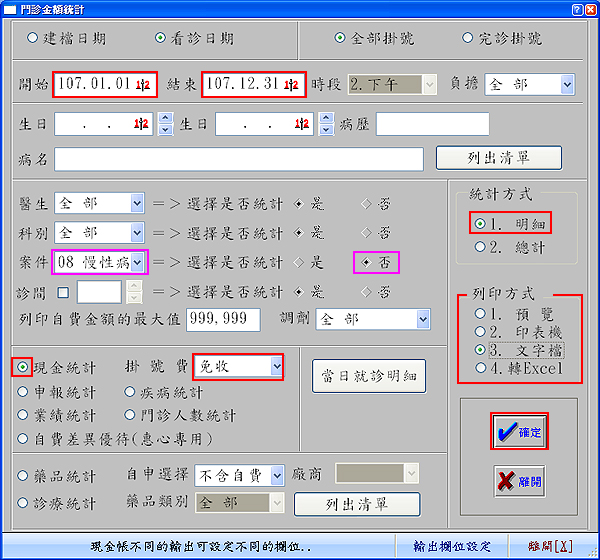Select 4. 轉Excel print option
This screenshot has height=560, width=600.
(480, 368)
